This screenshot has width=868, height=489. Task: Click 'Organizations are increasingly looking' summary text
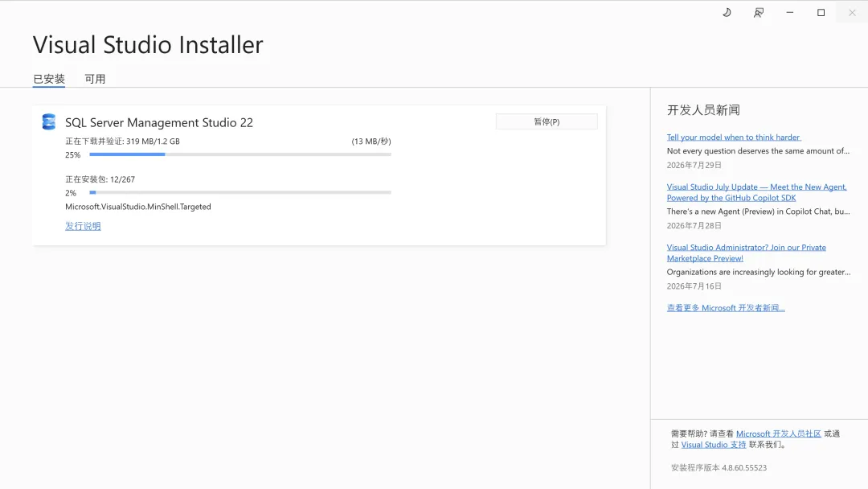click(759, 272)
